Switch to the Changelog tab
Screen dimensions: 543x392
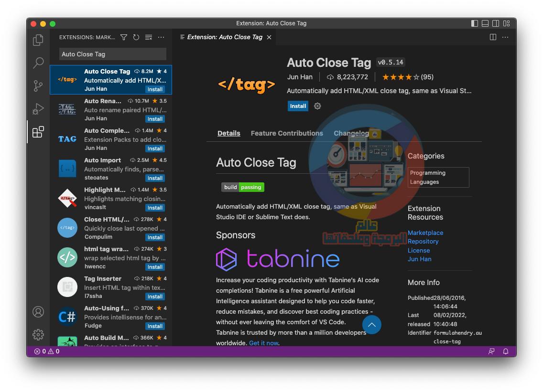[351, 133]
